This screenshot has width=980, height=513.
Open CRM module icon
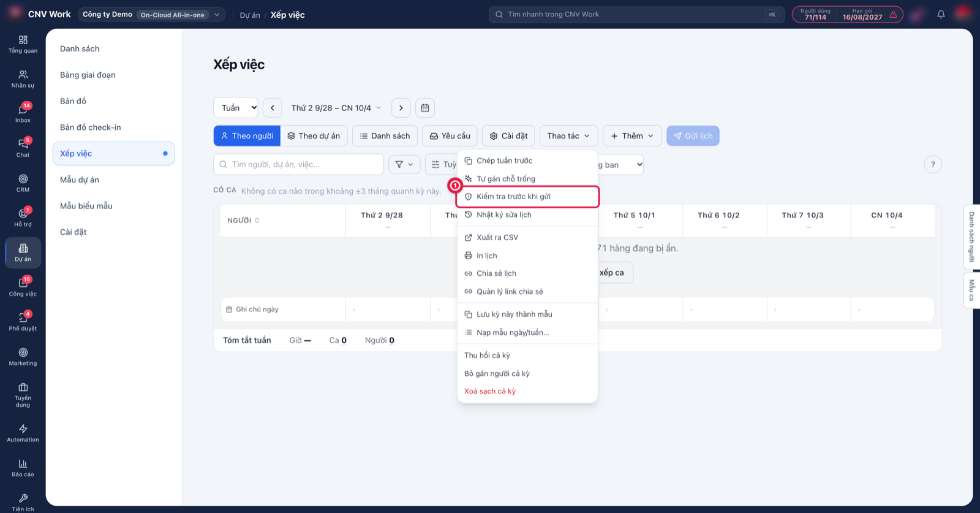point(23,183)
